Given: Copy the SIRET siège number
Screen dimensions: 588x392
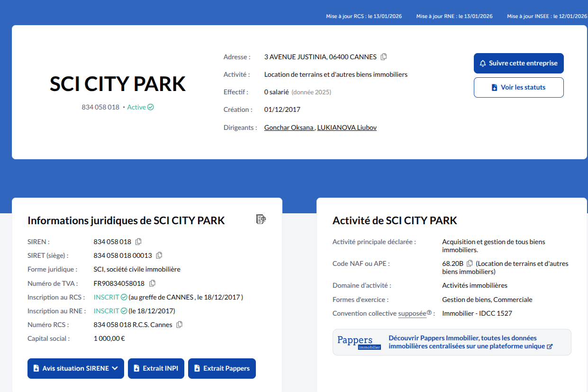Looking at the screenshot, I should [x=159, y=255].
